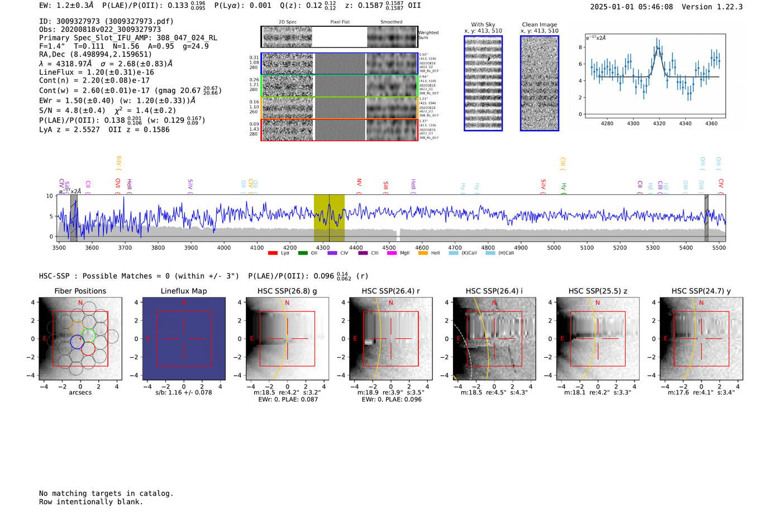Click the '2D Spec' column header
This screenshot has width=782, height=532.
pos(288,22)
